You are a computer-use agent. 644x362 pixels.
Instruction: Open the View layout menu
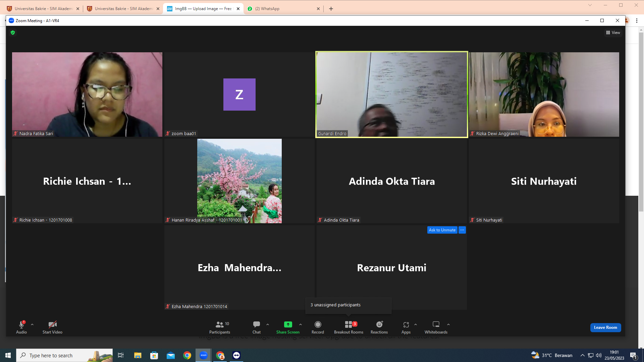point(613,33)
